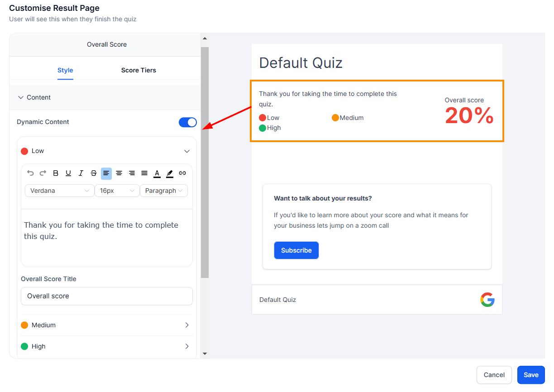554x392 pixels.
Task: Open the Verdana font family dropdown
Action: pyautogui.click(x=59, y=191)
